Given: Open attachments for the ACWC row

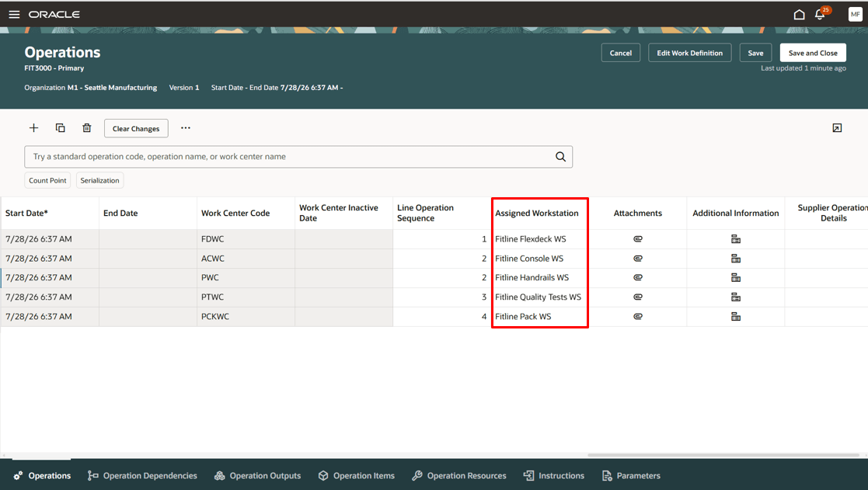Looking at the screenshot, I should coord(638,259).
